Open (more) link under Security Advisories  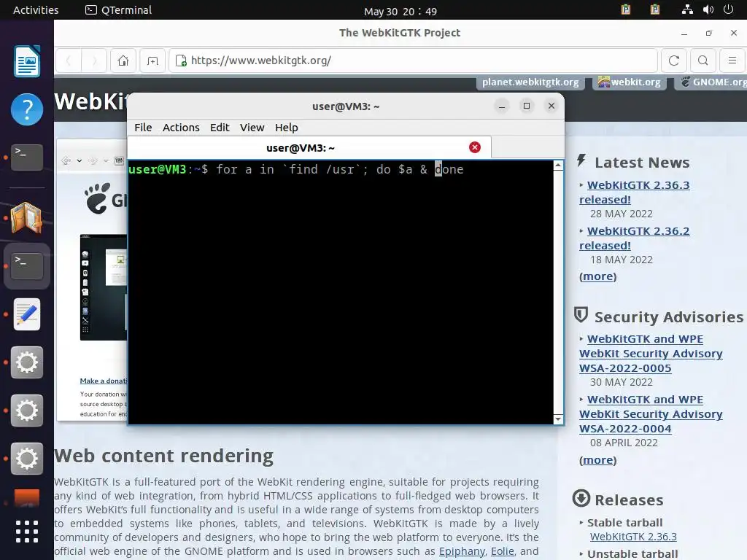(x=597, y=461)
